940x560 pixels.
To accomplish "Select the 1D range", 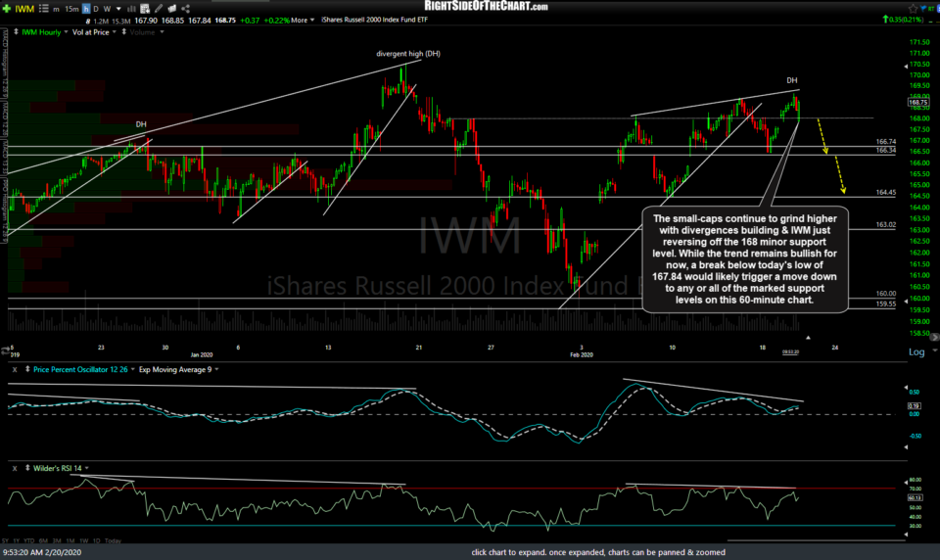I will [x=97, y=540].
